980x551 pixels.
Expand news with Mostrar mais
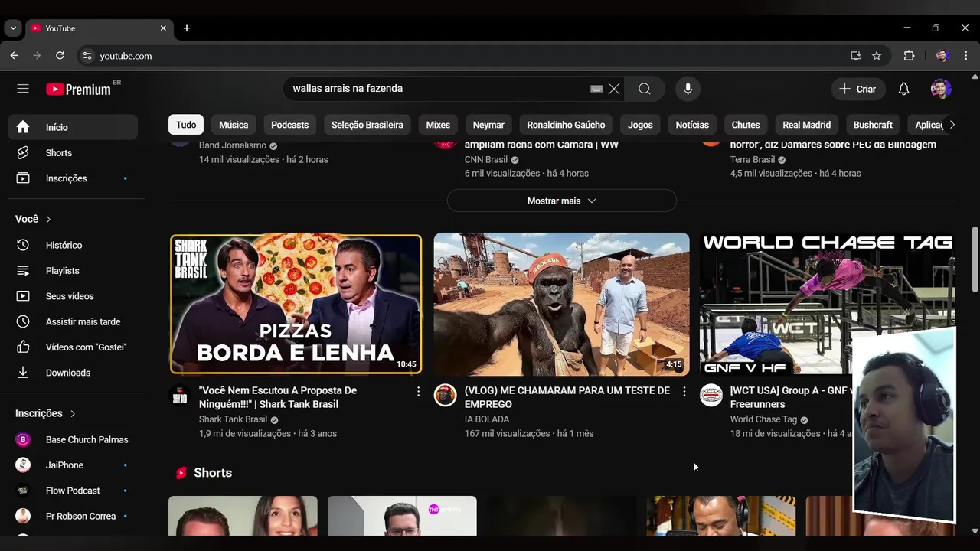click(561, 201)
